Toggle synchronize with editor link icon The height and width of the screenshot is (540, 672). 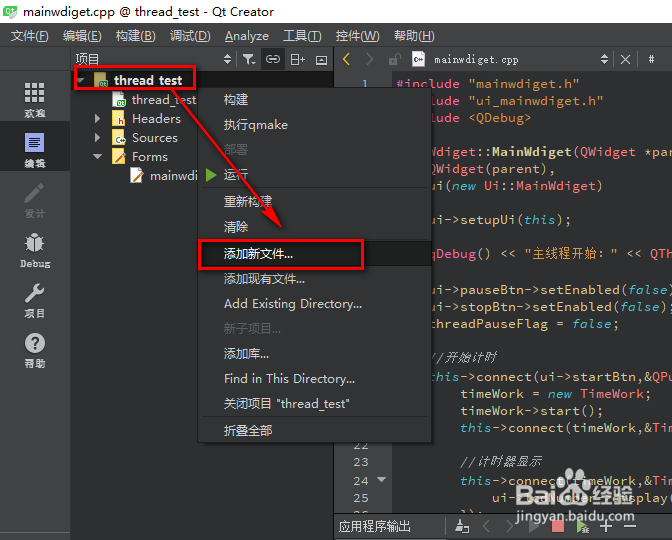(273, 59)
